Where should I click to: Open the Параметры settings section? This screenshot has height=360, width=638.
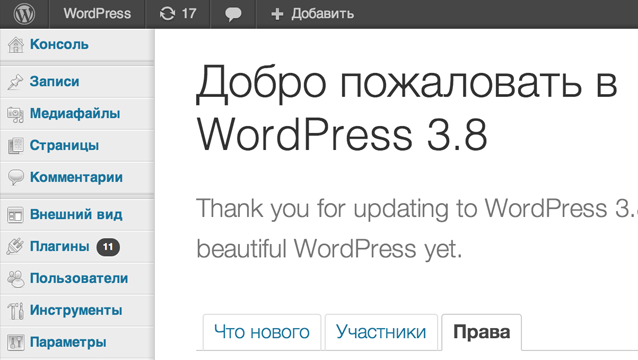68,342
